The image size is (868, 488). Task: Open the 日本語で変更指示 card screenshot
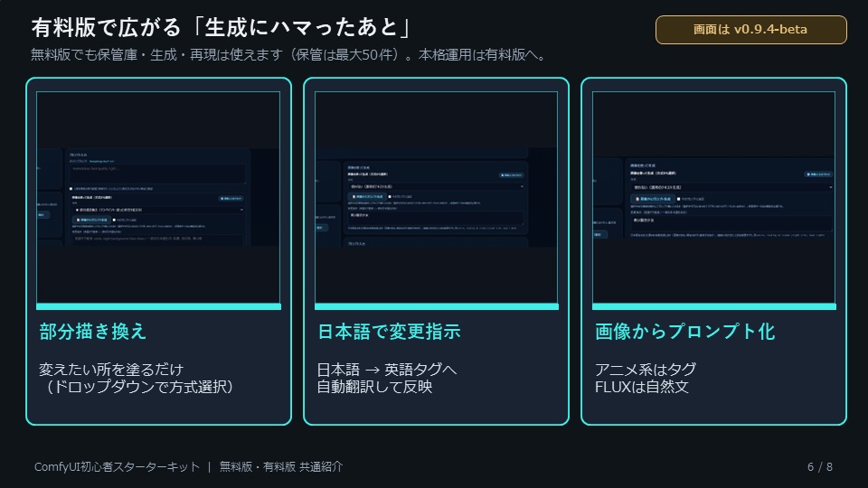pos(436,198)
